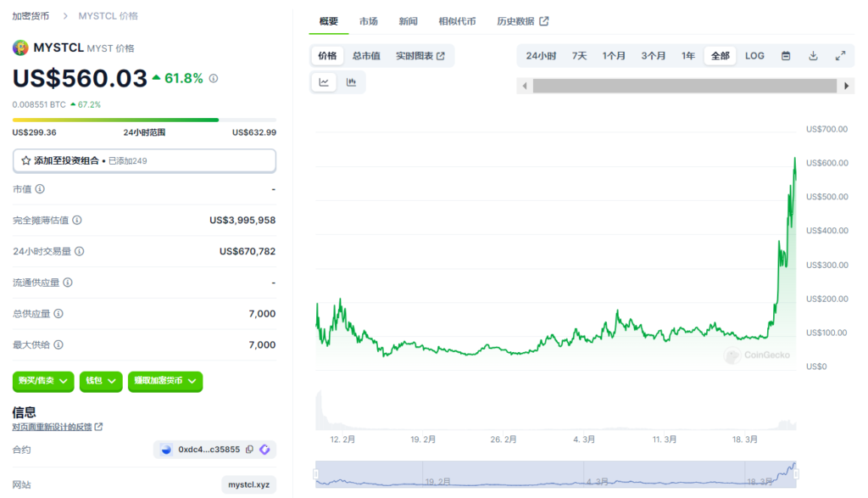
Task: Click the MYSTCL coin logo icon
Action: point(20,48)
